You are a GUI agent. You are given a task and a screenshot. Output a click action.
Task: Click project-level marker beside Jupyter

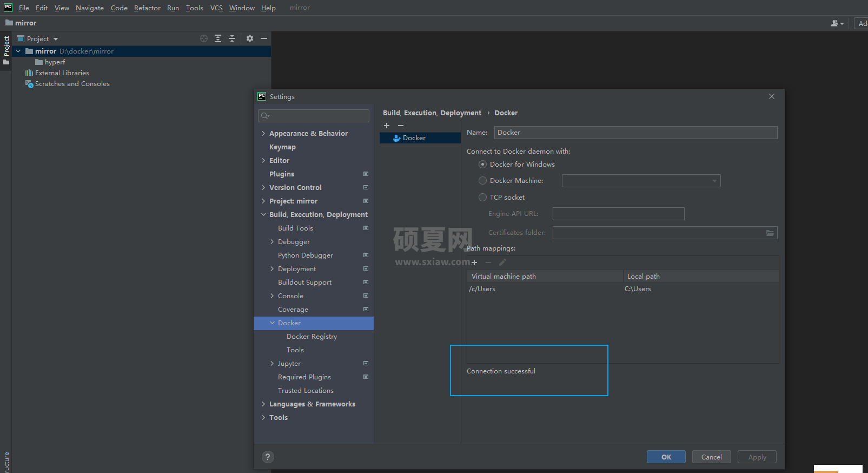click(366, 363)
